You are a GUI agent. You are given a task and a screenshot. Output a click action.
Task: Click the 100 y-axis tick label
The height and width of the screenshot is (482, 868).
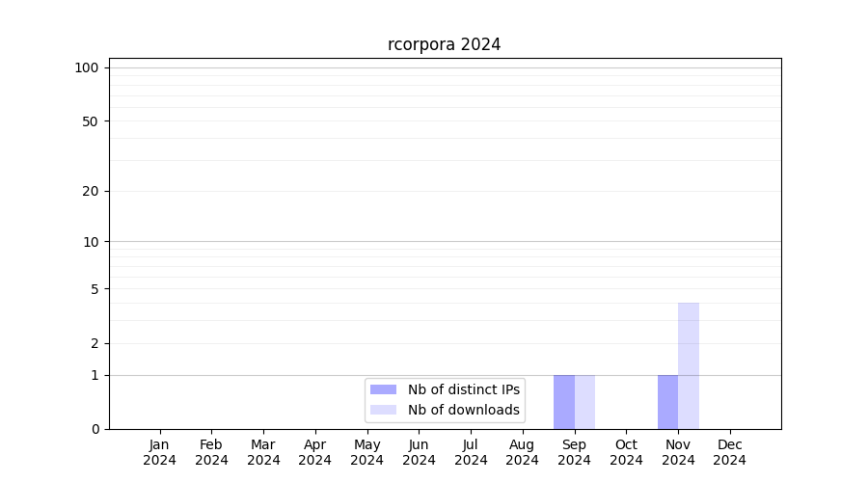pyautogui.click(x=87, y=67)
